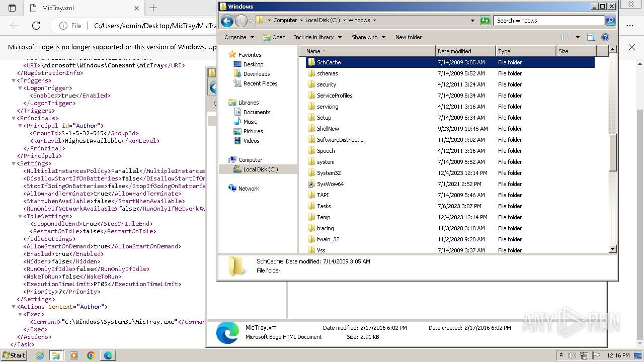Sort by the Type column header
This screenshot has height=362, width=644.
526,51
